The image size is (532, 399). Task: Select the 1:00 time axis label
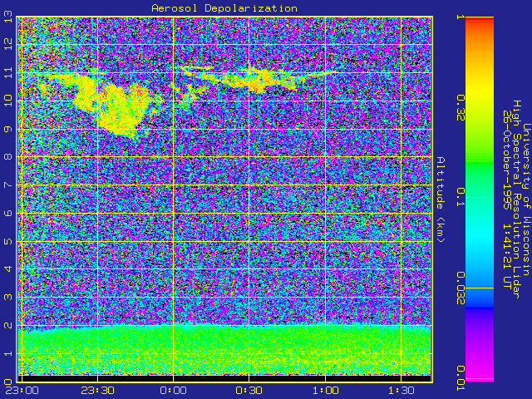click(x=325, y=391)
